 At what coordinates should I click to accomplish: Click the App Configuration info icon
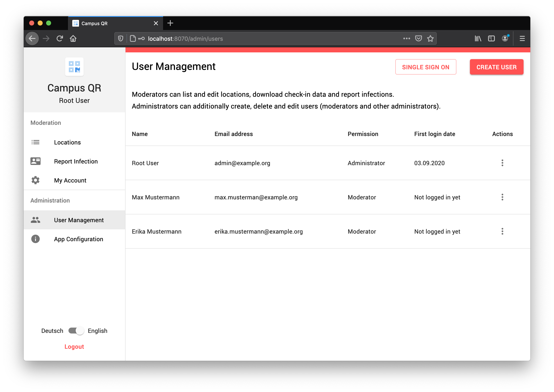pos(35,239)
